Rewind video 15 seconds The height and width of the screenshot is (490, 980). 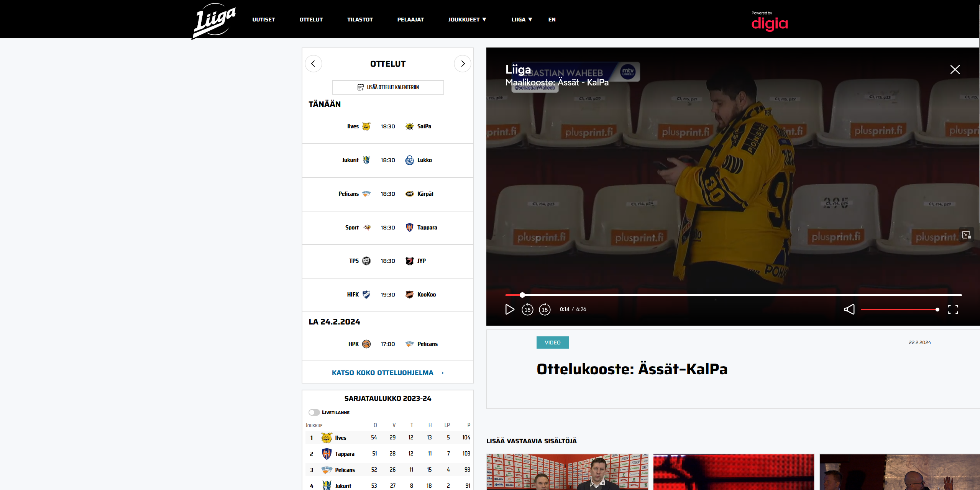tap(527, 310)
